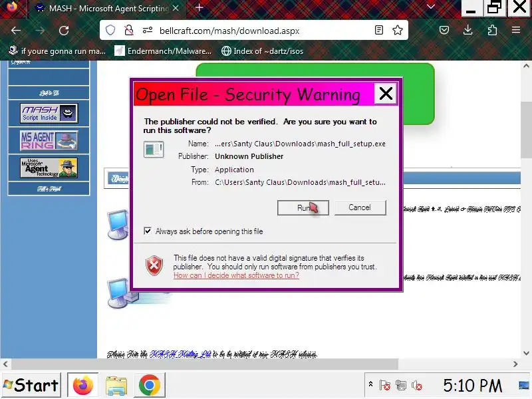Open 'if youre gonna run ma...' bookmark
Screen dimensions: 532x399
tap(57, 51)
